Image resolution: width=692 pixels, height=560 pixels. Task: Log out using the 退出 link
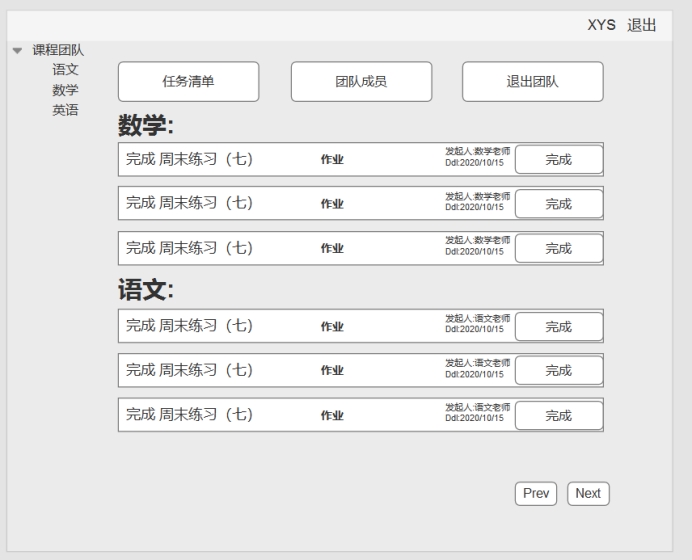coord(642,25)
